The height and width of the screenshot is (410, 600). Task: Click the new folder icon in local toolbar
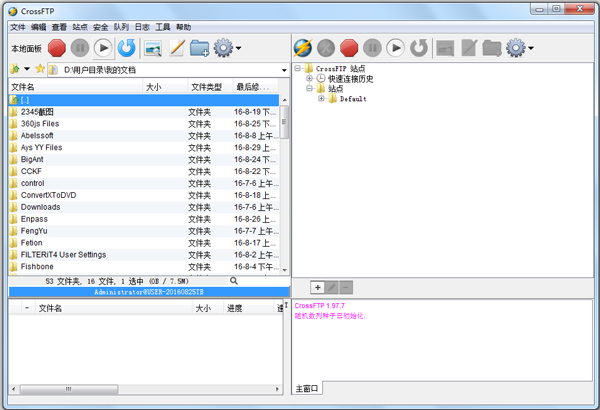pos(200,48)
